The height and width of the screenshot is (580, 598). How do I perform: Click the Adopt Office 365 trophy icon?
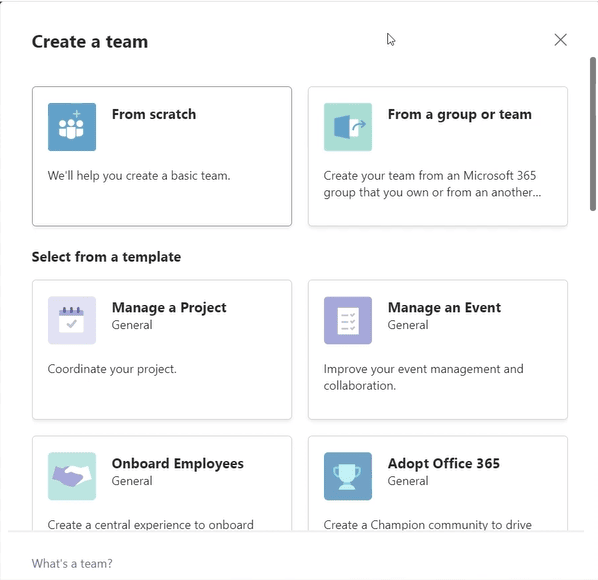(348, 476)
